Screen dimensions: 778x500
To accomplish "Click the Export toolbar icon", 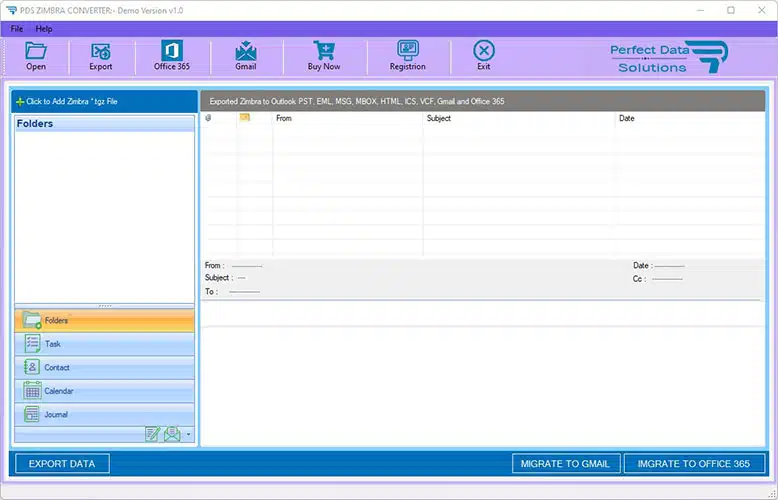I will 101,51.
